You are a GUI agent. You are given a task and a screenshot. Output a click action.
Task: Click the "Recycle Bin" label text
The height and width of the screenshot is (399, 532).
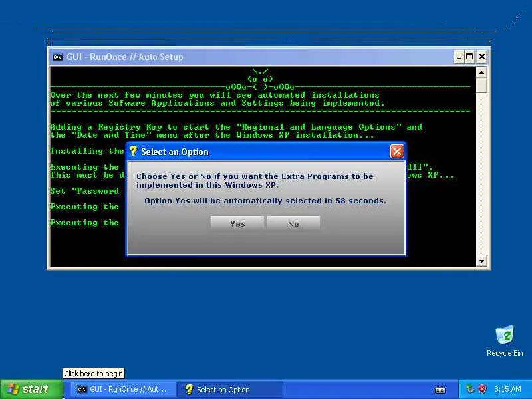(x=505, y=353)
